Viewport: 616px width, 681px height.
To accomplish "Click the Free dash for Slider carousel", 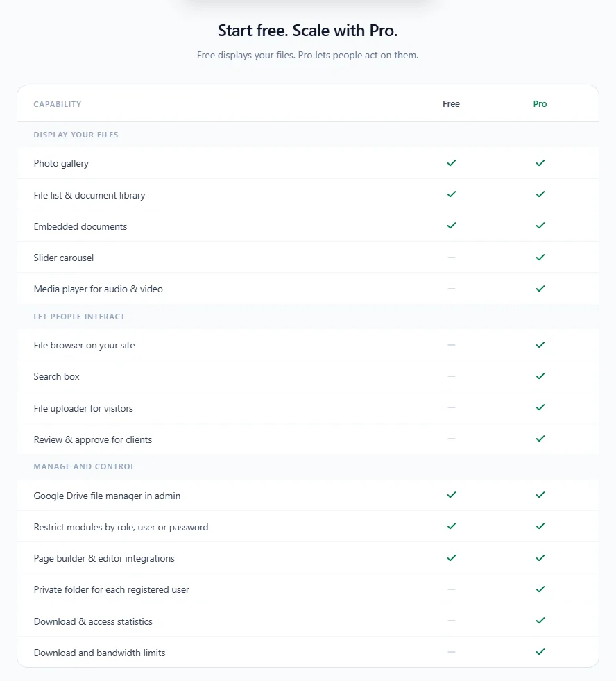I will [x=452, y=258].
